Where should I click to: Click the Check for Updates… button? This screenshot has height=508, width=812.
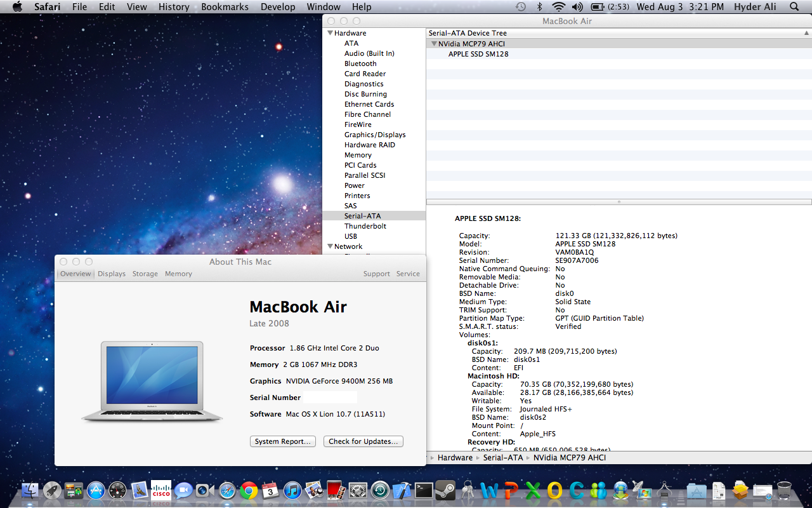363,441
